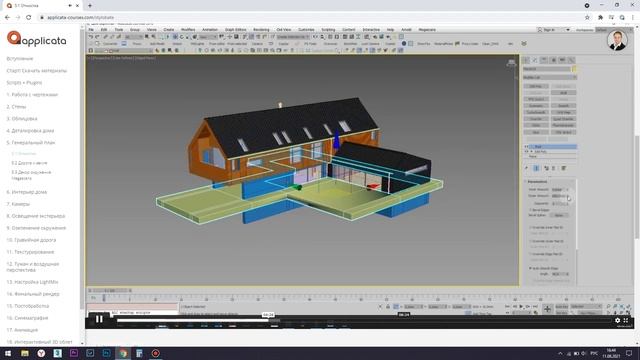This screenshot has height=360, width=640.
Task: Open Chrome three-dot menu
Action: point(633,18)
